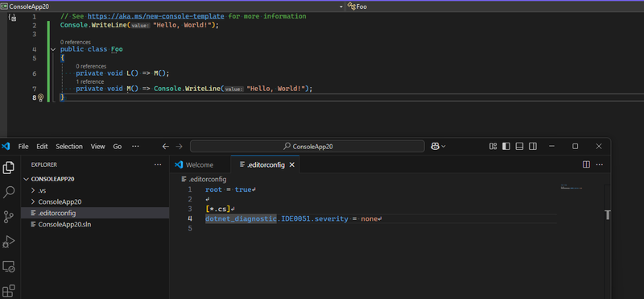Open the Copilot chat icon in VS Code
The width and height of the screenshot is (644, 299).
pyautogui.click(x=435, y=147)
